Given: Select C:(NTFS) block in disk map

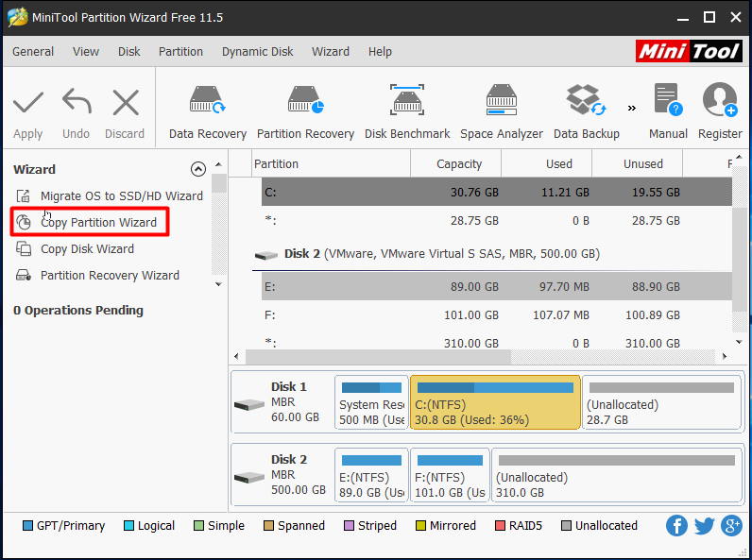Looking at the screenshot, I should [x=495, y=402].
